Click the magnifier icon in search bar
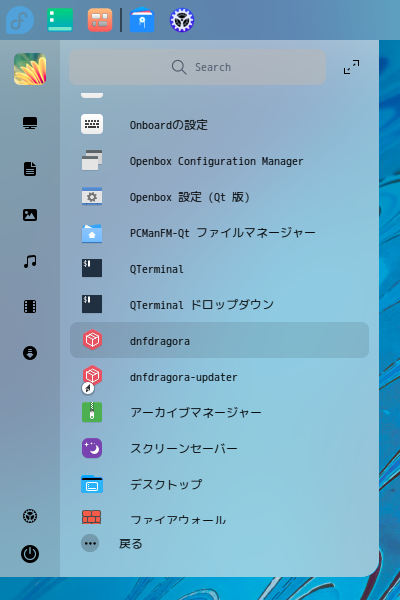This screenshot has width=400, height=600. [179, 67]
